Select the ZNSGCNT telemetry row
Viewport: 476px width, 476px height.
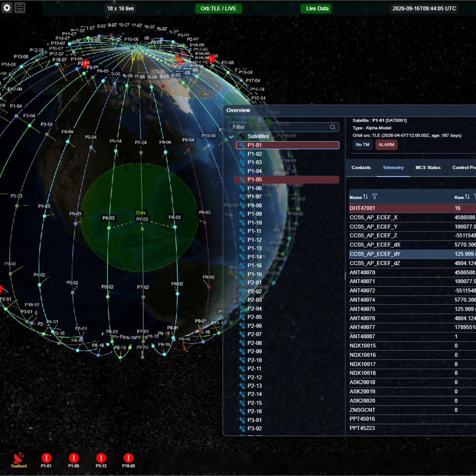[413, 410]
